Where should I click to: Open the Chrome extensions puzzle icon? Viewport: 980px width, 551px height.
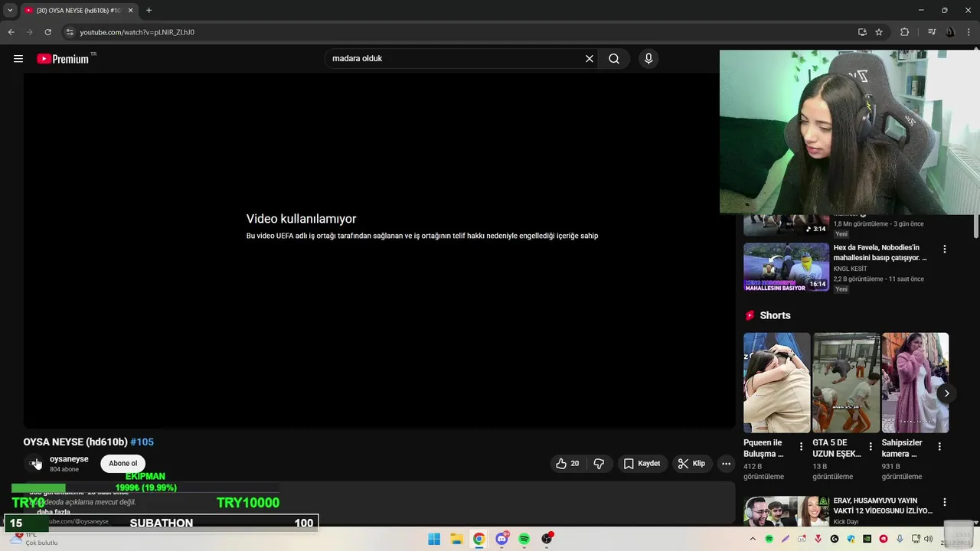[x=904, y=32]
